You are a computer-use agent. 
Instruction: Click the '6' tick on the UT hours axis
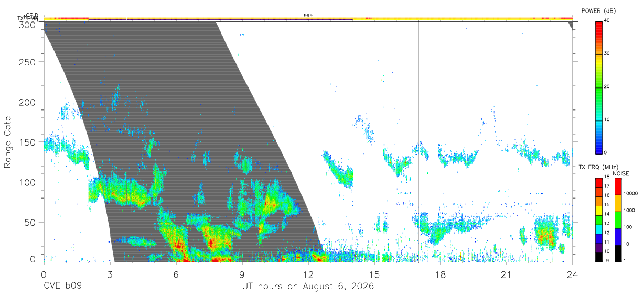(176, 274)
